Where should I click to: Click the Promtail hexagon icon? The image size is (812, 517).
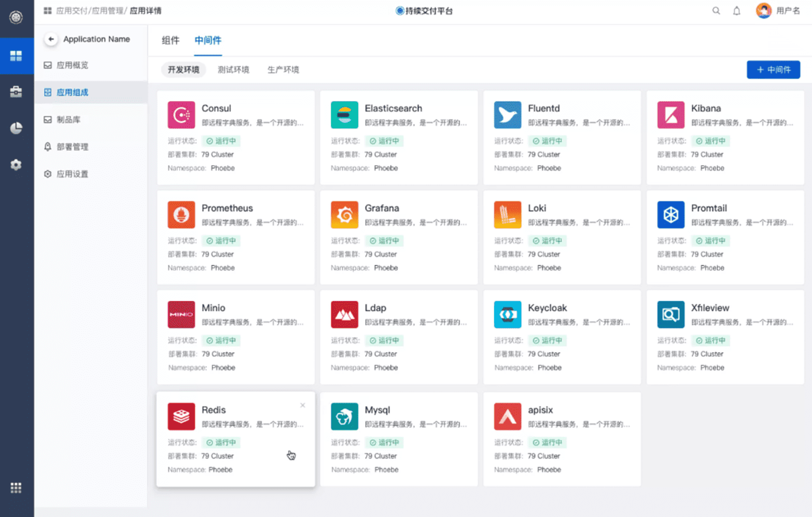671,215
